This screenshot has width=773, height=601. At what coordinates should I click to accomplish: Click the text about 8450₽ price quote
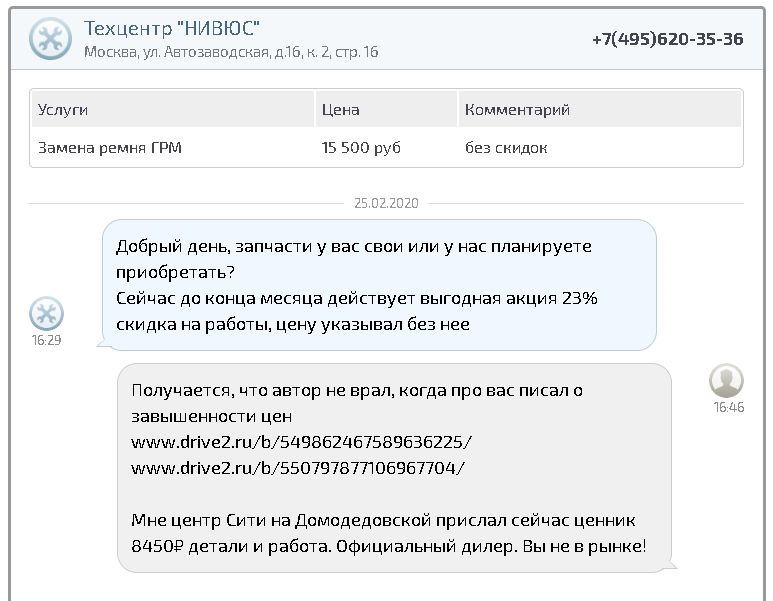tap(388, 546)
